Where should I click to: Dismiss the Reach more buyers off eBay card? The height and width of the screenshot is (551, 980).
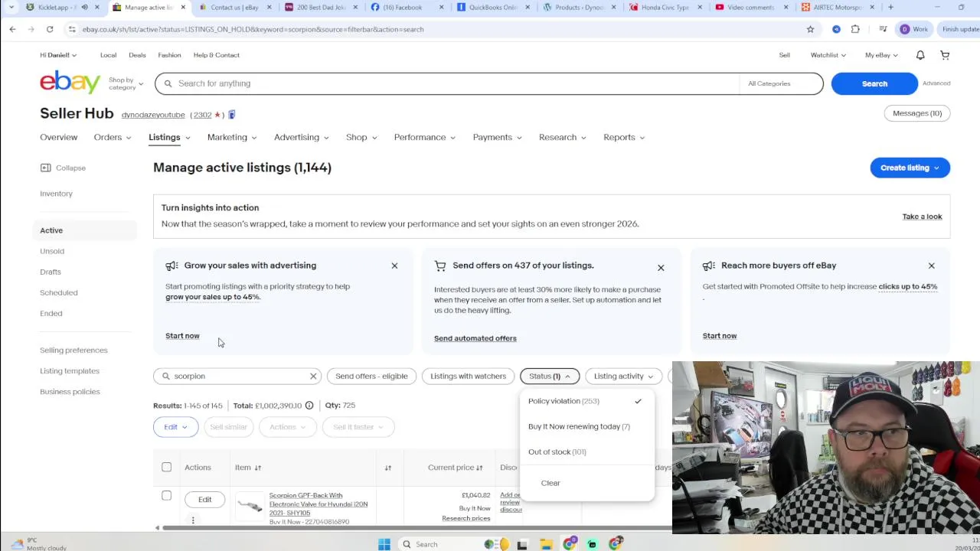pyautogui.click(x=931, y=266)
